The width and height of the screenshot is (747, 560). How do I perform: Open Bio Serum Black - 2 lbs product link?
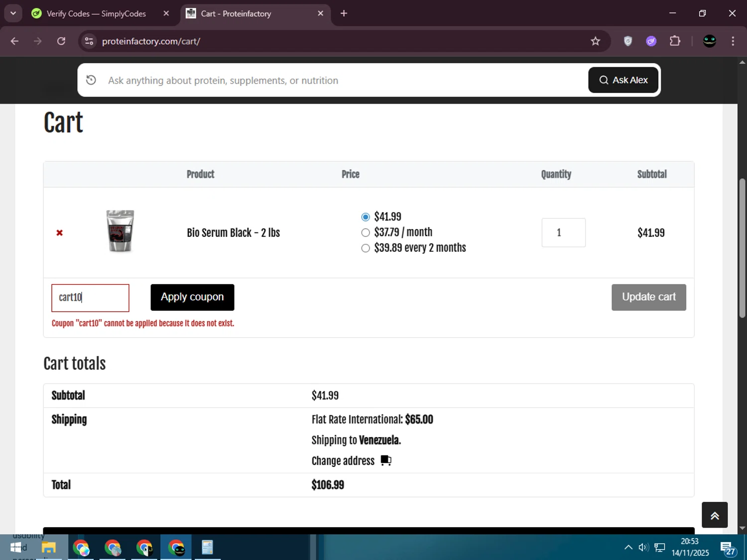coord(233,232)
